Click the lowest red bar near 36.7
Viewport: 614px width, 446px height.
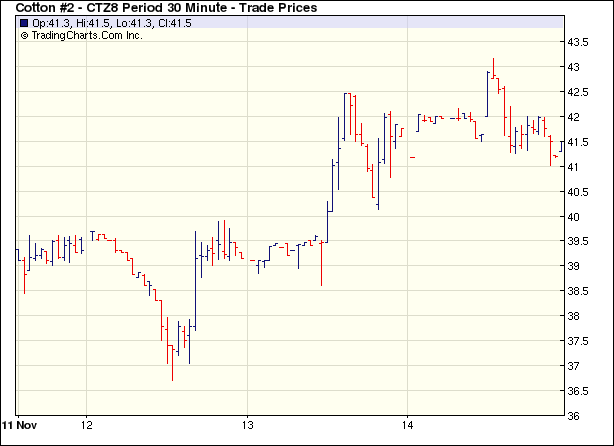tap(172, 365)
